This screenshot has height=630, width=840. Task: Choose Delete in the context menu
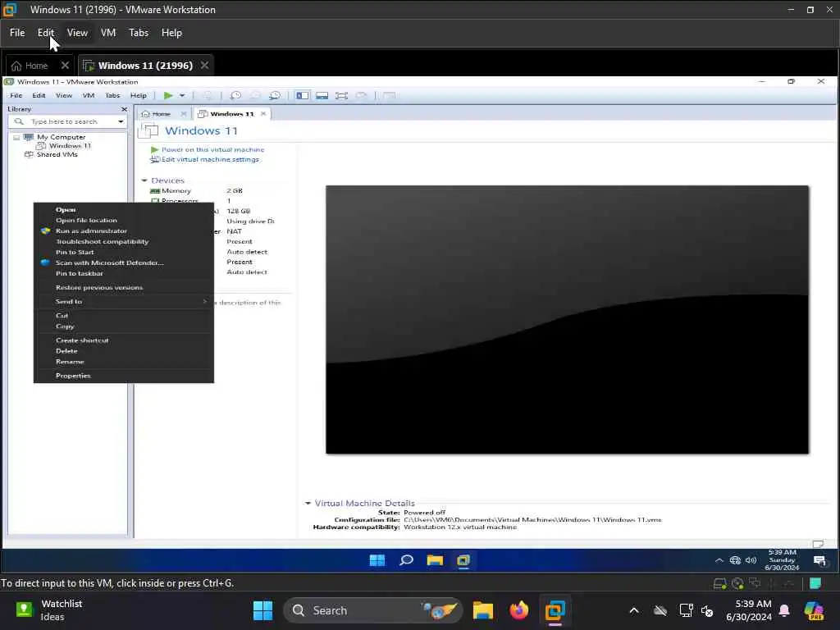tap(124, 351)
